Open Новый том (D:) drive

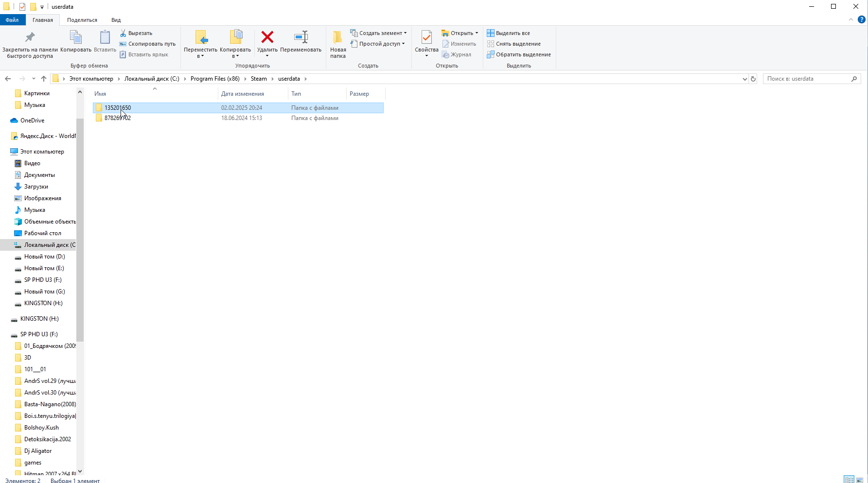[x=44, y=257]
